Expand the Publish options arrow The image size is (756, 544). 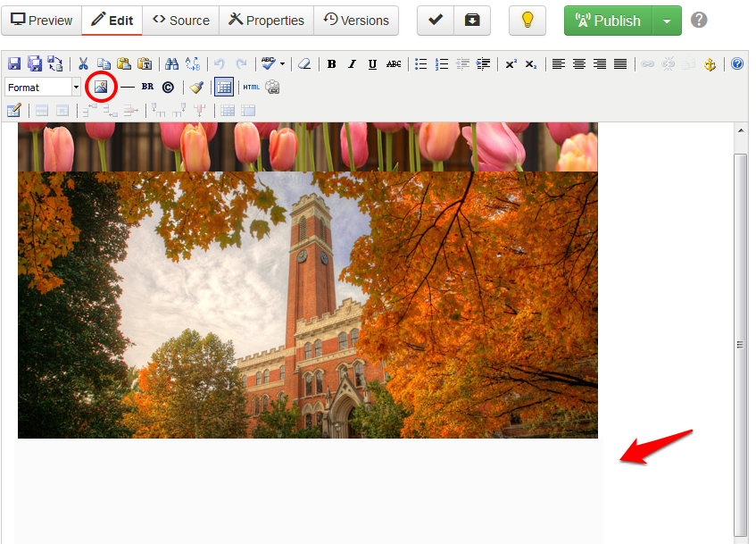click(667, 21)
